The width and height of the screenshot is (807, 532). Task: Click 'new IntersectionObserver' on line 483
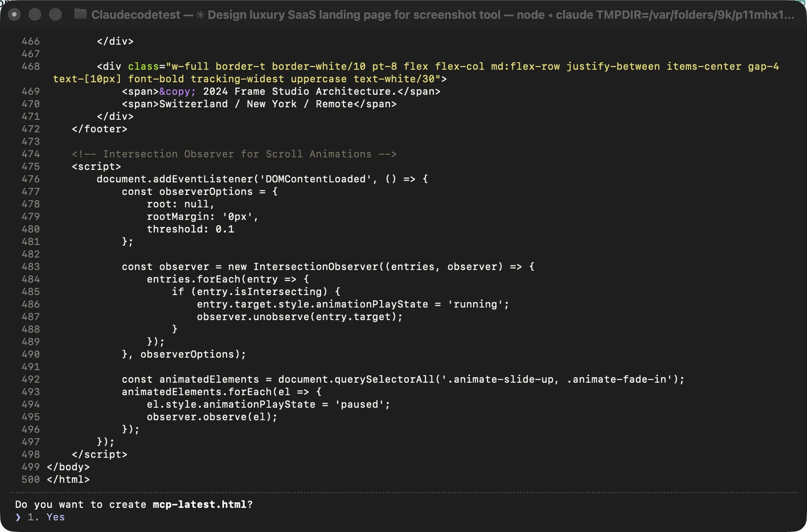coord(303,266)
